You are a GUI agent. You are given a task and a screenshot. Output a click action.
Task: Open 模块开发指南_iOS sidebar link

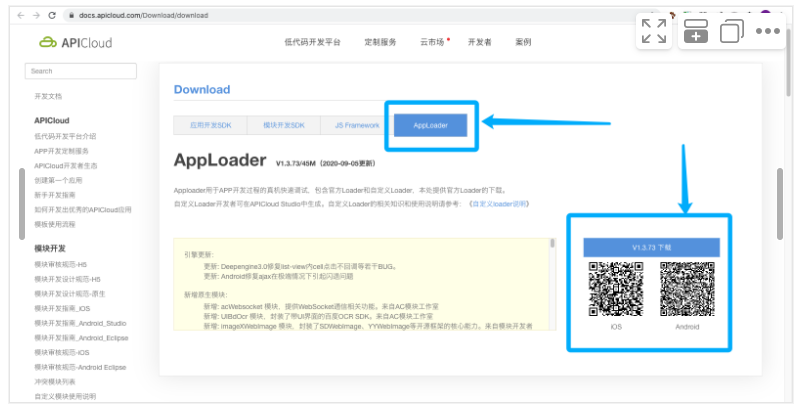click(62, 309)
